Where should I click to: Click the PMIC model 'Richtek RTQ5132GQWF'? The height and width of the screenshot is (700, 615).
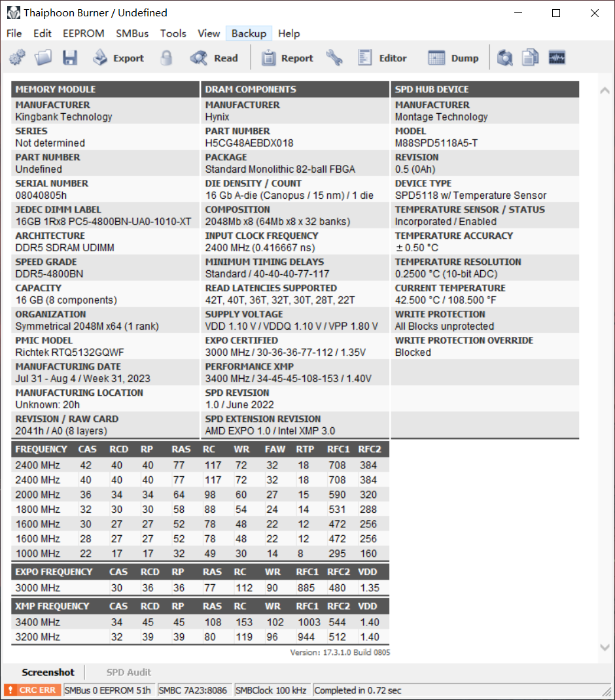tap(69, 353)
